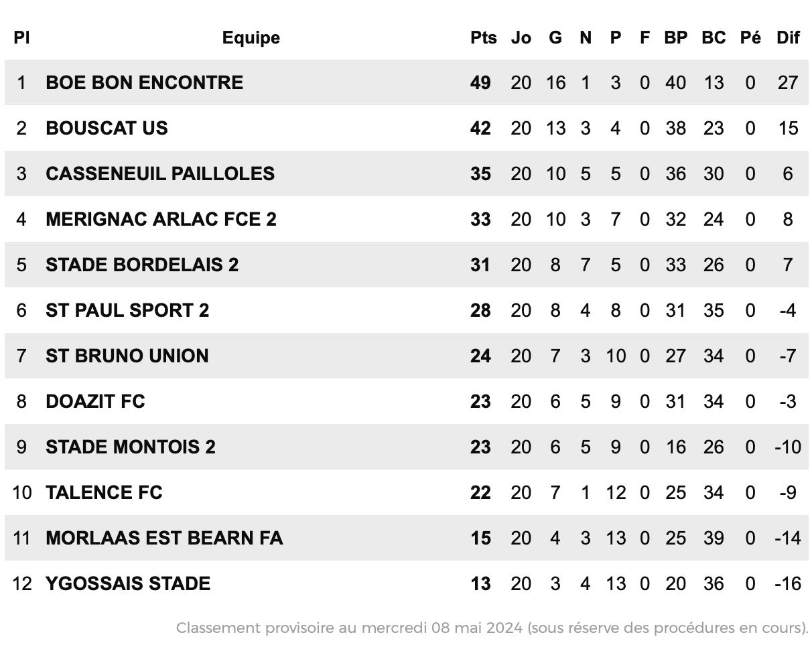812x647 pixels.
Task: Click the Classement provisoire footer note
Action: 492,628
